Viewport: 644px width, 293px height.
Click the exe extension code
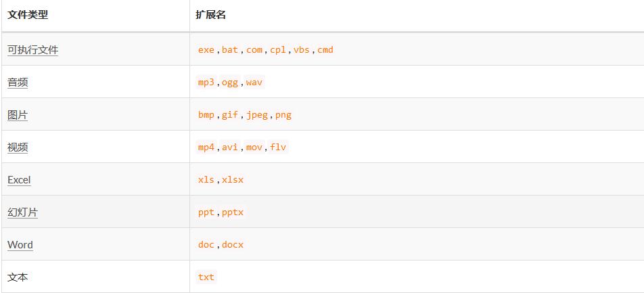[x=206, y=50]
